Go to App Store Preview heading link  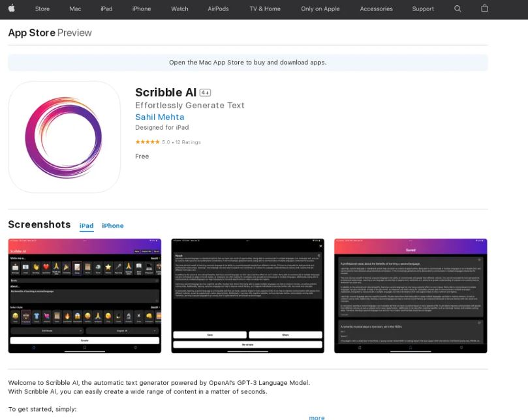[x=50, y=33]
